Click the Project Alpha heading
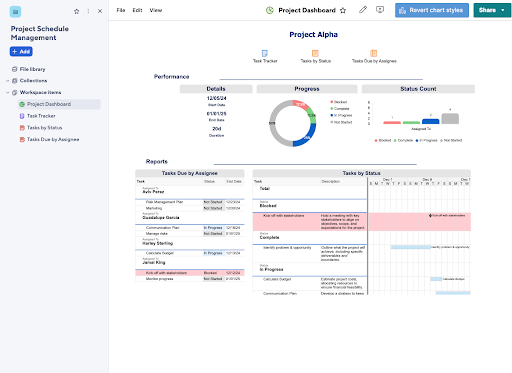 click(x=313, y=35)
